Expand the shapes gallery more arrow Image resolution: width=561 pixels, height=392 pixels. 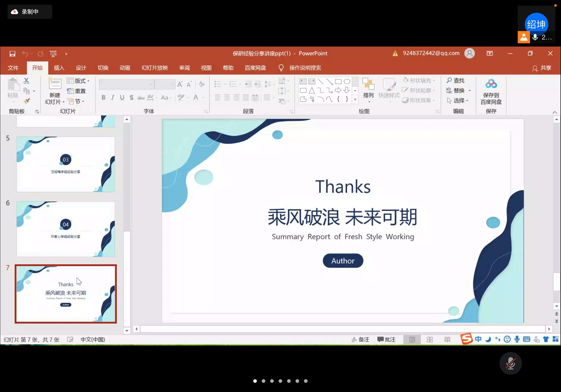(x=355, y=99)
